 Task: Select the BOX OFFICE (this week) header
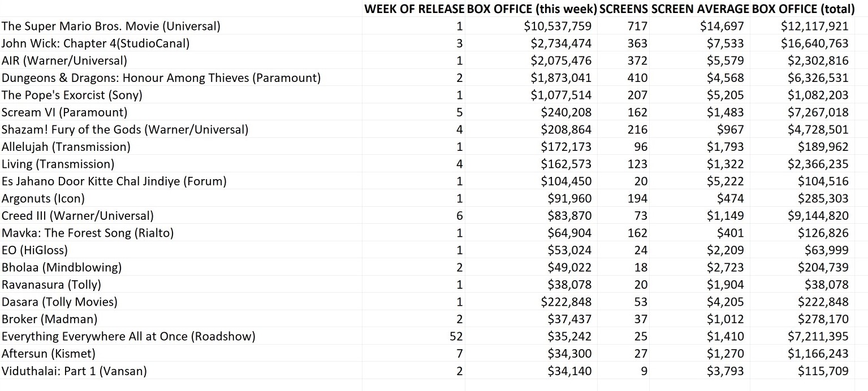coord(532,8)
